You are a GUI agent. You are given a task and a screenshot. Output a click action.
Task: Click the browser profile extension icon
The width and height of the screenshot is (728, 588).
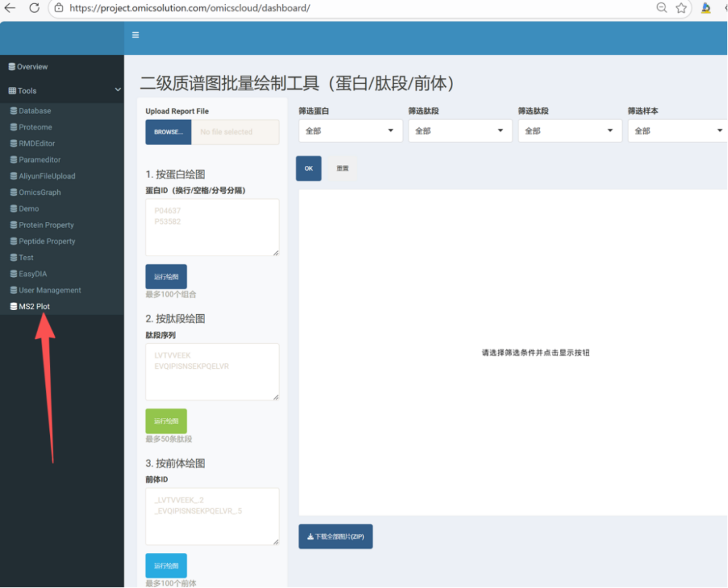pyautogui.click(x=706, y=7)
